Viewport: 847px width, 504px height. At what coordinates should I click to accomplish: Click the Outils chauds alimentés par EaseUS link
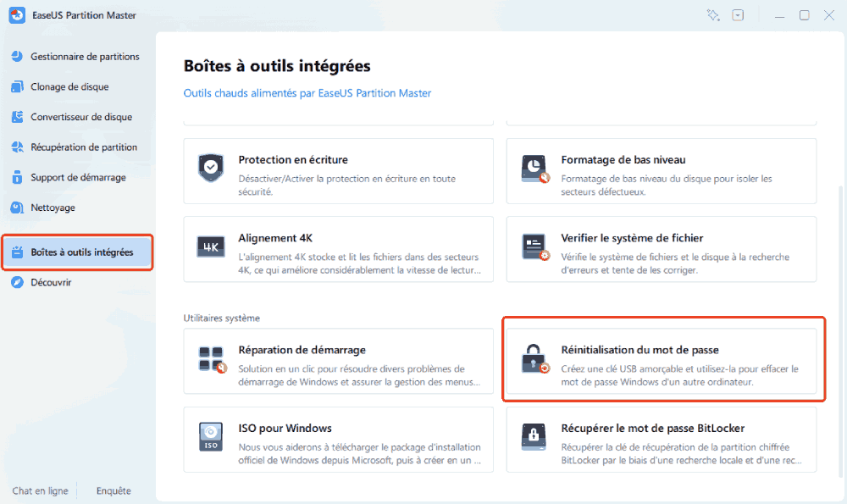click(307, 93)
